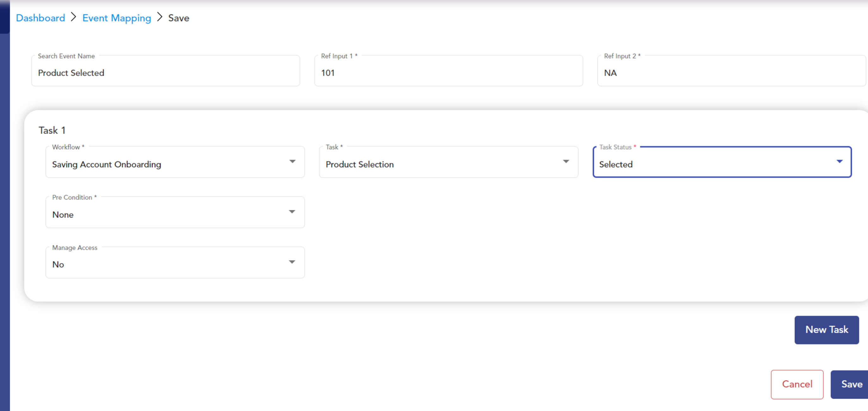Click the Save breadcrumb text

point(179,18)
